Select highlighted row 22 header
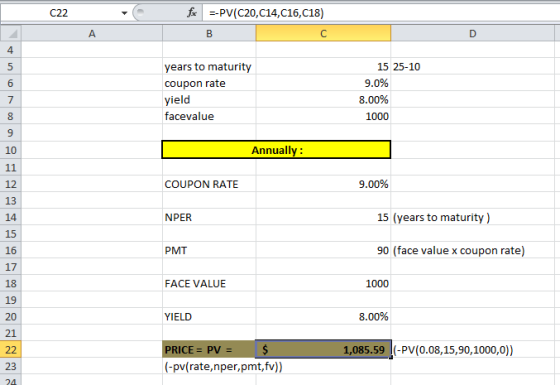The height and width of the screenshot is (385, 560). pos(11,349)
